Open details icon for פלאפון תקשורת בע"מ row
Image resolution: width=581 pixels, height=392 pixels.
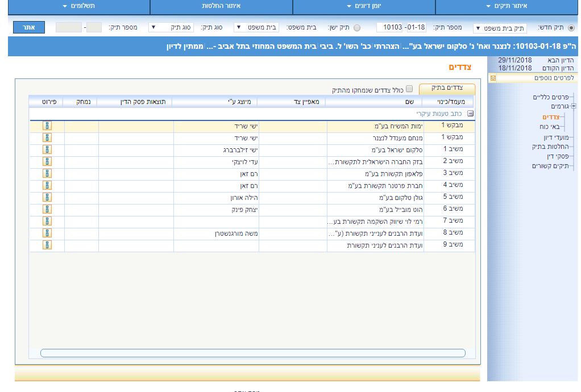click(x=47, y=173)
